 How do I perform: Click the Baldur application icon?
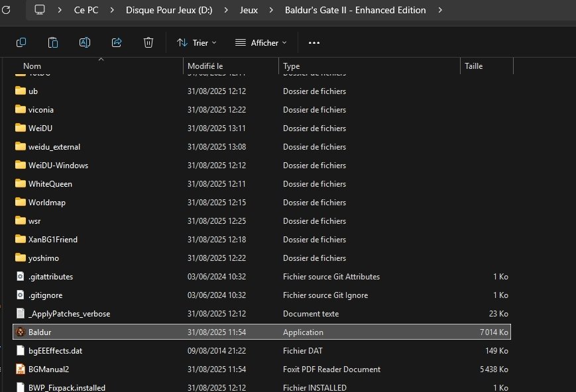point(21,332)
